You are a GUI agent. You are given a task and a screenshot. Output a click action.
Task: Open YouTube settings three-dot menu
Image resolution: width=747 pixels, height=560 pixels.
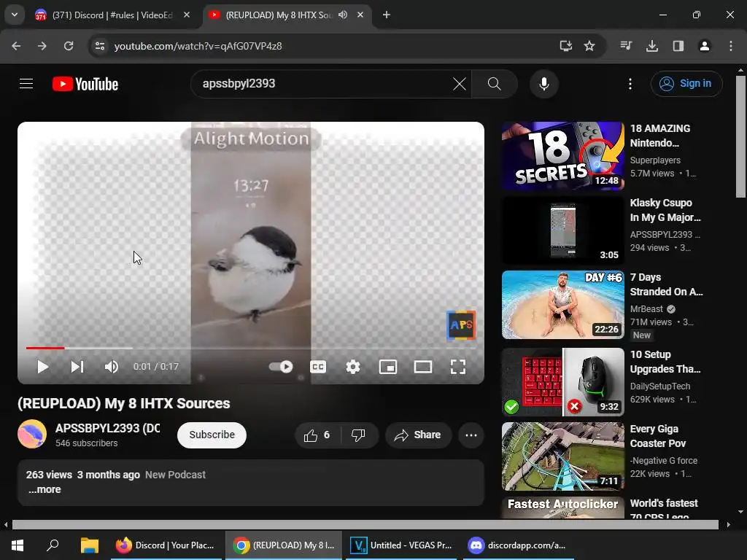point(630,84)
